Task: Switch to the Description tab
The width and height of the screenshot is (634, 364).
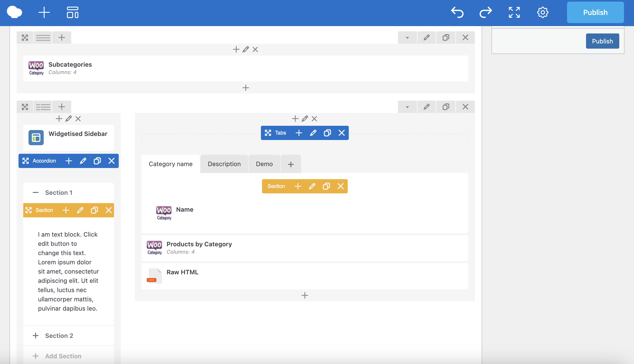Action: [224, 164]
